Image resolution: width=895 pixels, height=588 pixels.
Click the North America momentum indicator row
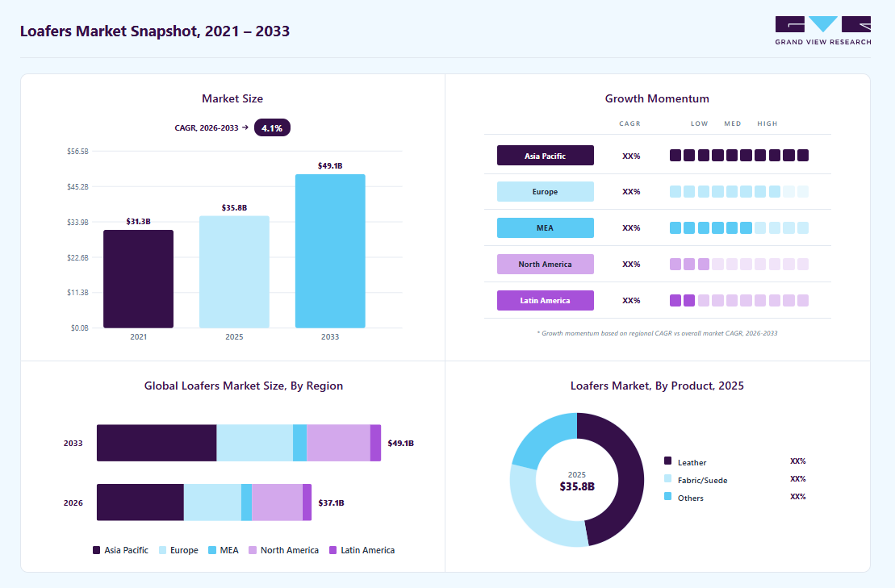(739, 264)
